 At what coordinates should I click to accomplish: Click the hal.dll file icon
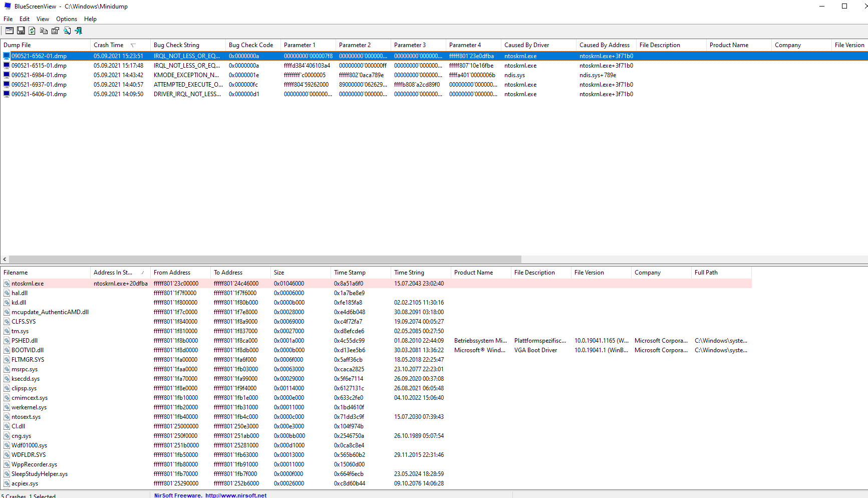pyautogui.click(x=7, y=293)
